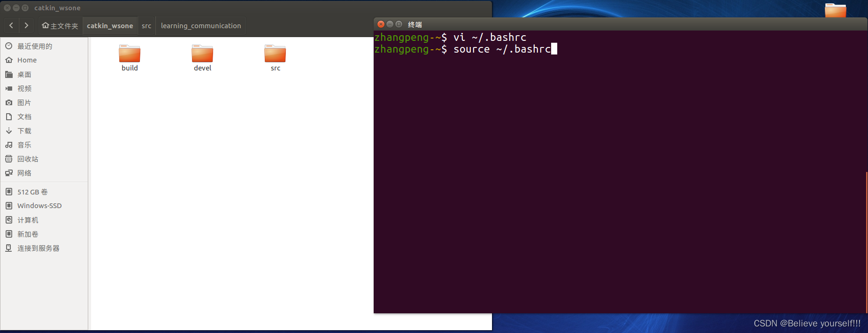868x333 pixels.
Task: Click the 终端 terminal title bar
Action: point(620,24)
